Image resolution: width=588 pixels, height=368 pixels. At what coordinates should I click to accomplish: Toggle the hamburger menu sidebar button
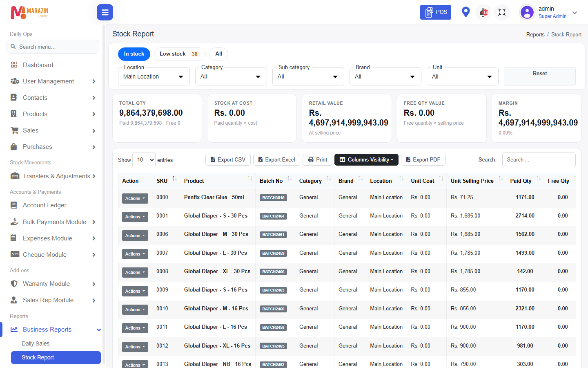coord(105,12)
